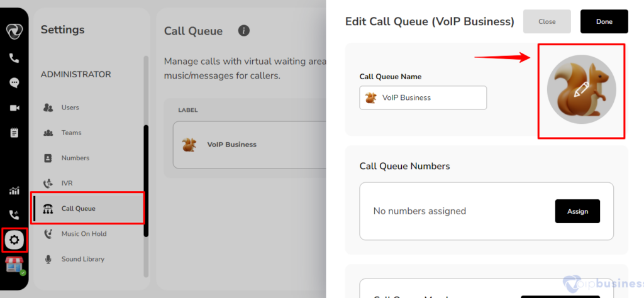644x298 pixels.
Task: Open the AI call icon in sidebar
Action: click(x=14, y=215)
